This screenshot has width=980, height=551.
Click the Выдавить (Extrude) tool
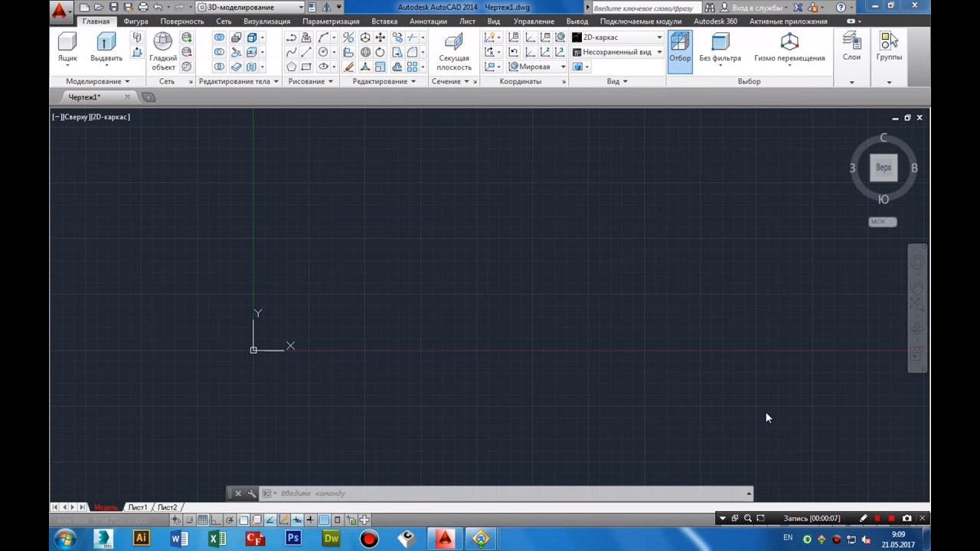tap(106, 47)
